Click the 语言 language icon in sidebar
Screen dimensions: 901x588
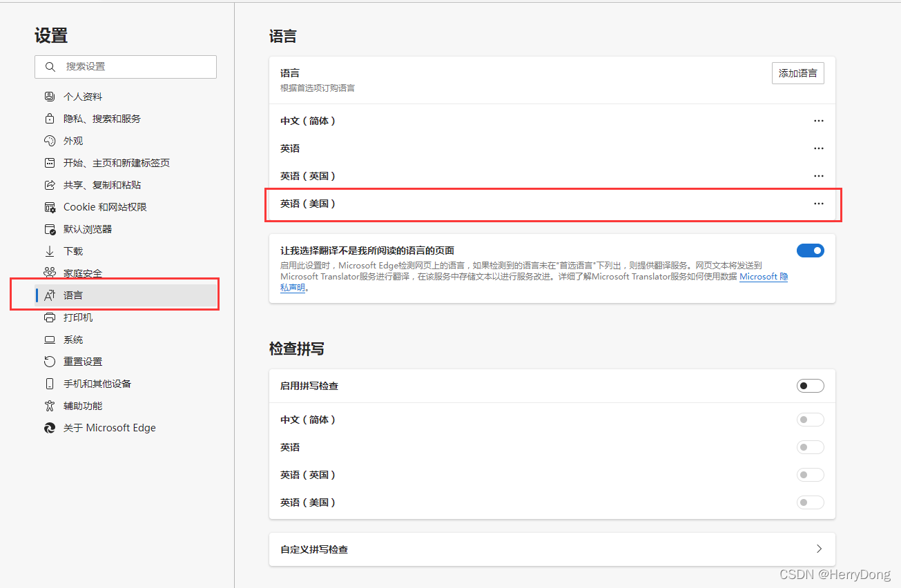[50, 295]
